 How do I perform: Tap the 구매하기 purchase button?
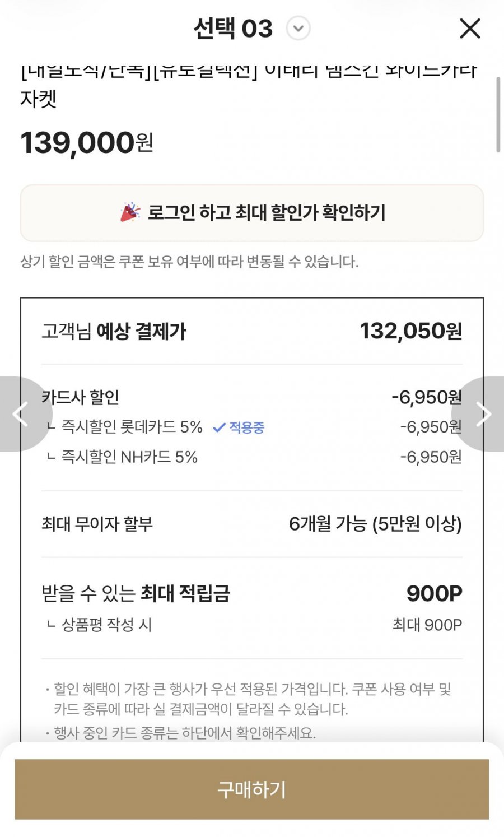coord(252,789)
